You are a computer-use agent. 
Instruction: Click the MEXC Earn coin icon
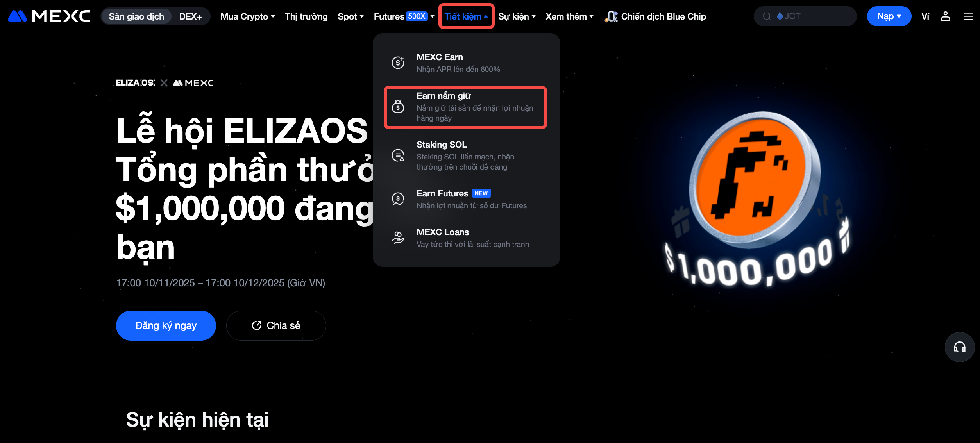click(x=398, y=63)
